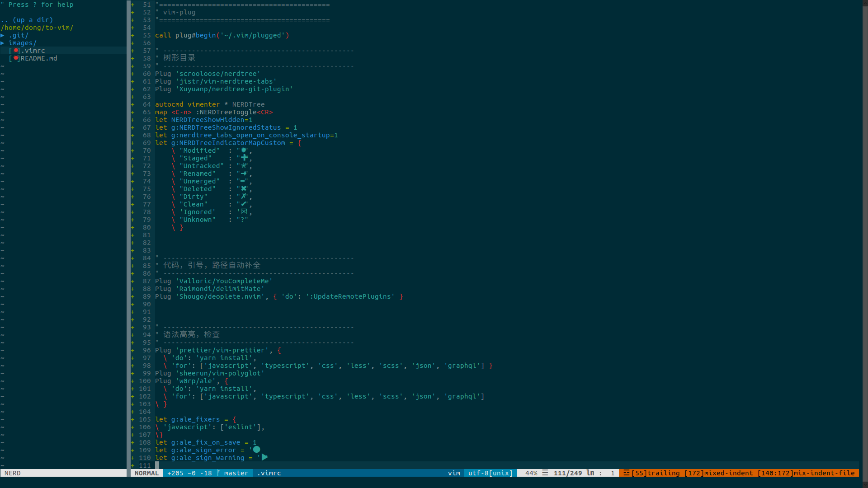This screenshot has height=488, width=868.
Task: Click the 'utf-8[unix]' encoding segment
Action: point(491,473)
